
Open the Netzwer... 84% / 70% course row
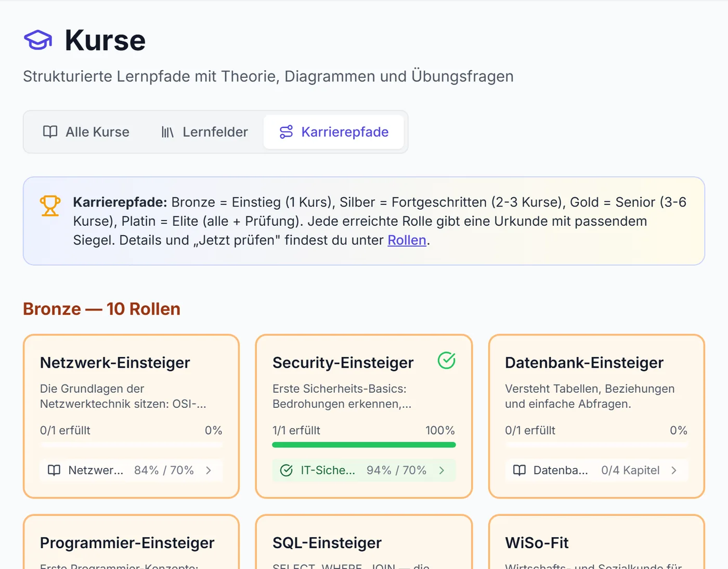[x=131, y=470]
